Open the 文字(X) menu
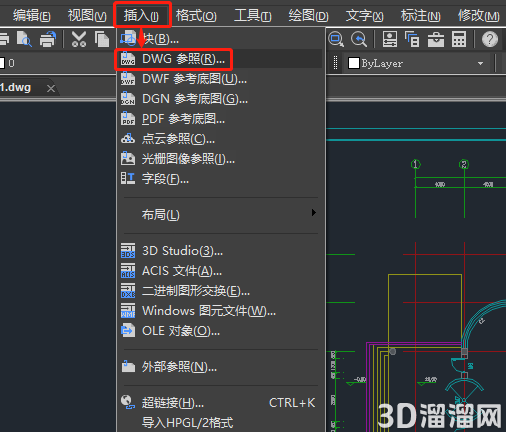The height and width of the screenshot is (432, 506). (364, 15)
